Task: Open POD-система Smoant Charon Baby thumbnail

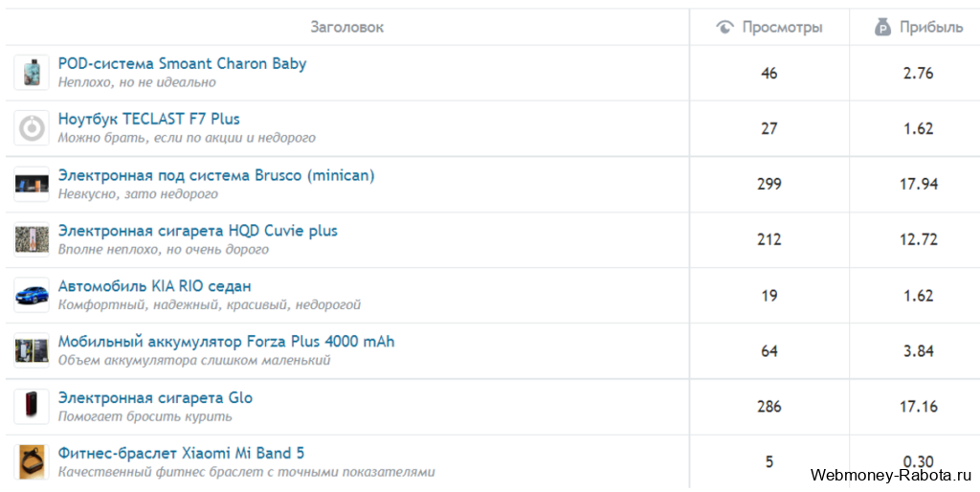Action: tap(32, 73)
